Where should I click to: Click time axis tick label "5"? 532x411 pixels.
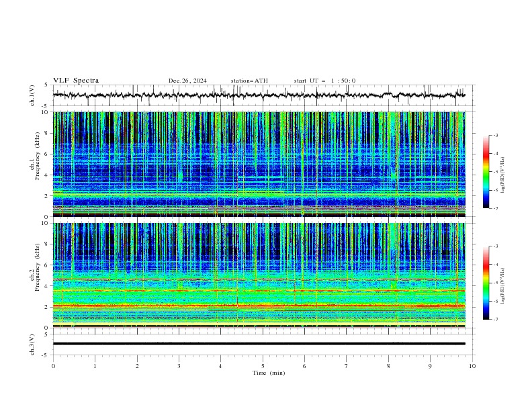(263, 366)
